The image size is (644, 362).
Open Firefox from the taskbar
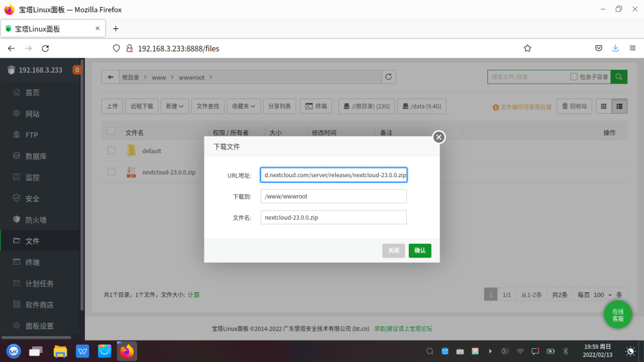[127, 351]
